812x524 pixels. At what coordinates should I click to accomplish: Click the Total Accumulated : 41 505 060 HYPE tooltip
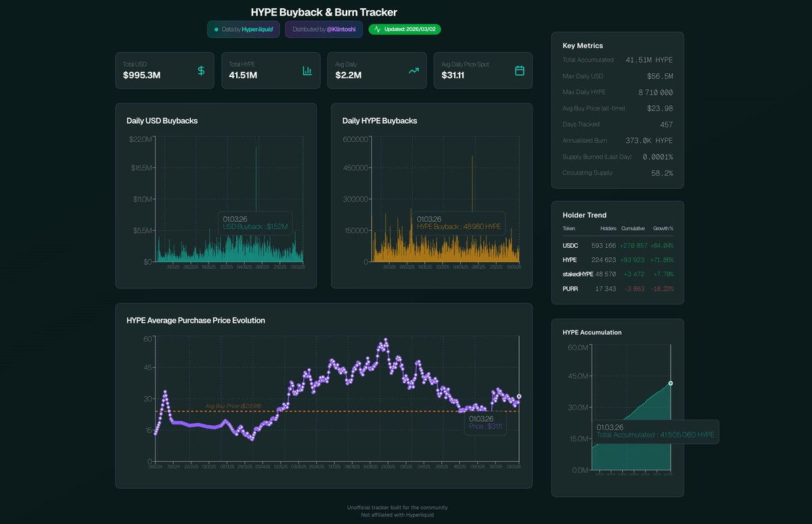point(655,431)
